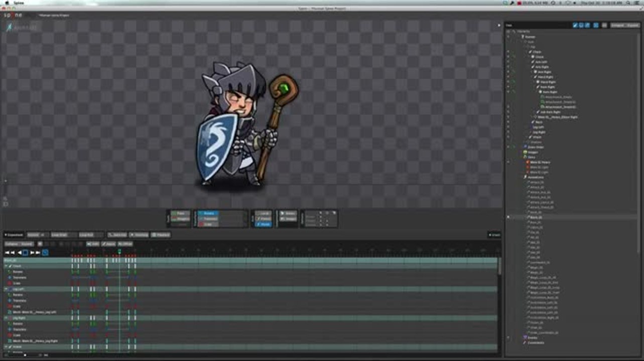Toggle visibility dot for Leg Right row
644x361 pixels.
[x=508, y=132]
